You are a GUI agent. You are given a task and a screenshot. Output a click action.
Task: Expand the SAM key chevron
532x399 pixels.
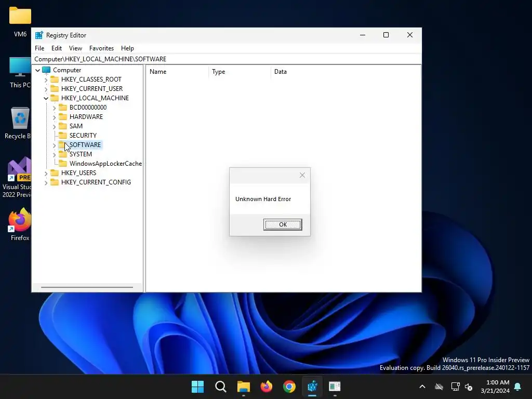54,127
